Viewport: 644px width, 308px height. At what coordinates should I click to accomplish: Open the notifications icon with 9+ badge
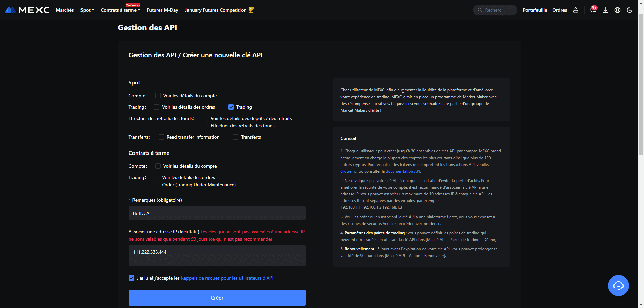(593, 10)
